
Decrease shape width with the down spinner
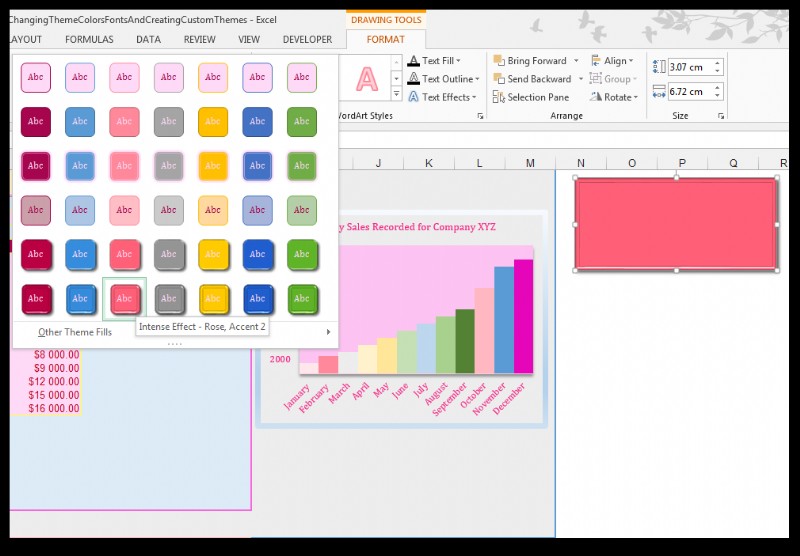pyautogui.click(x=717, y=96)
